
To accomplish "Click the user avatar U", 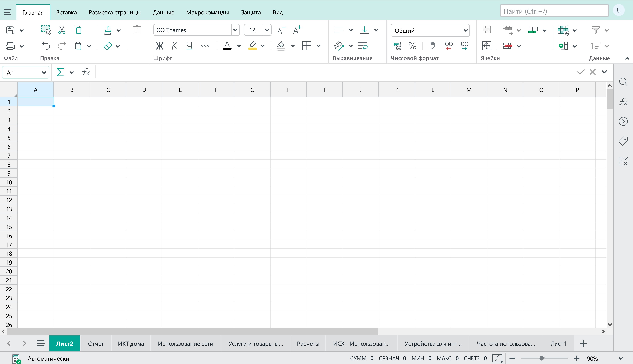I will coord(618,10).
